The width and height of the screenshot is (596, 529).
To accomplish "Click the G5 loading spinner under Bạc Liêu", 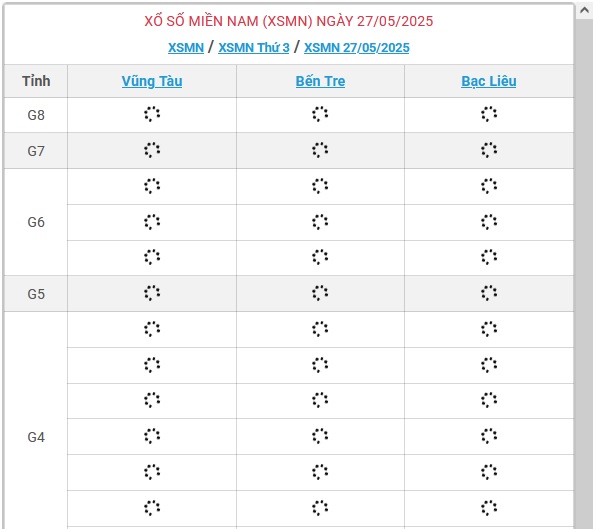I will (x=489, y=293).
